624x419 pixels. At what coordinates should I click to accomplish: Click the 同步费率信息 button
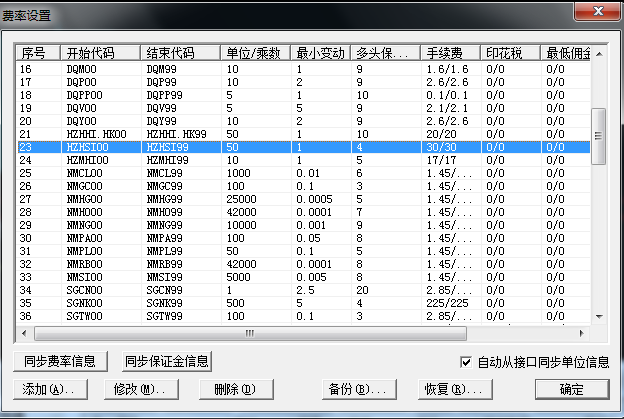62,361
